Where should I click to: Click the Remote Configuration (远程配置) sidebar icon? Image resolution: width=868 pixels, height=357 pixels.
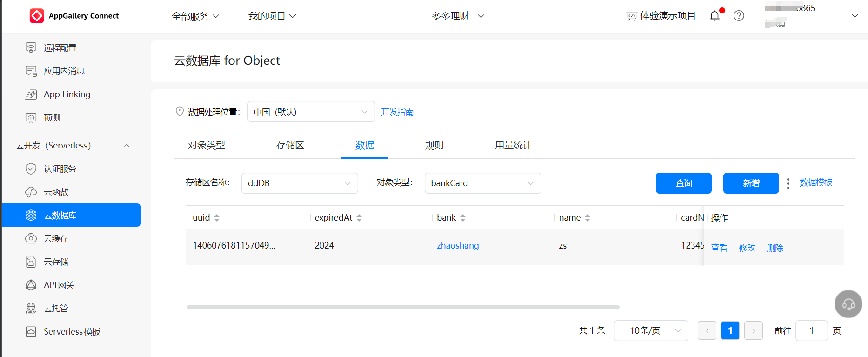31,47
